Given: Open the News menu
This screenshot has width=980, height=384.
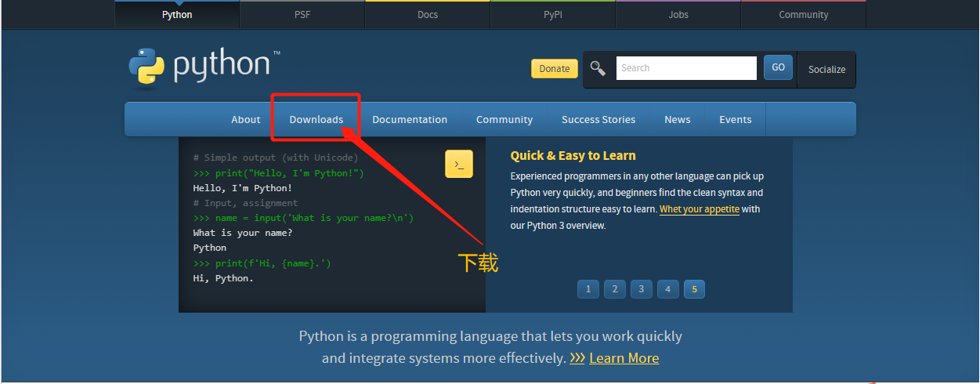Looking at the screenshot, I should pyautogui.click(x=678, y=119).
